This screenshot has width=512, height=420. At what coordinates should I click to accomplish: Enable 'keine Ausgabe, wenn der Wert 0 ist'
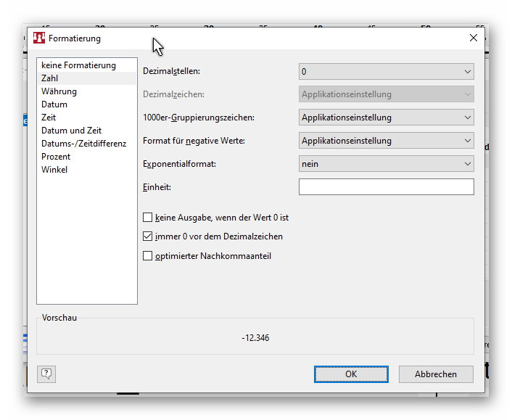[148, 217]
